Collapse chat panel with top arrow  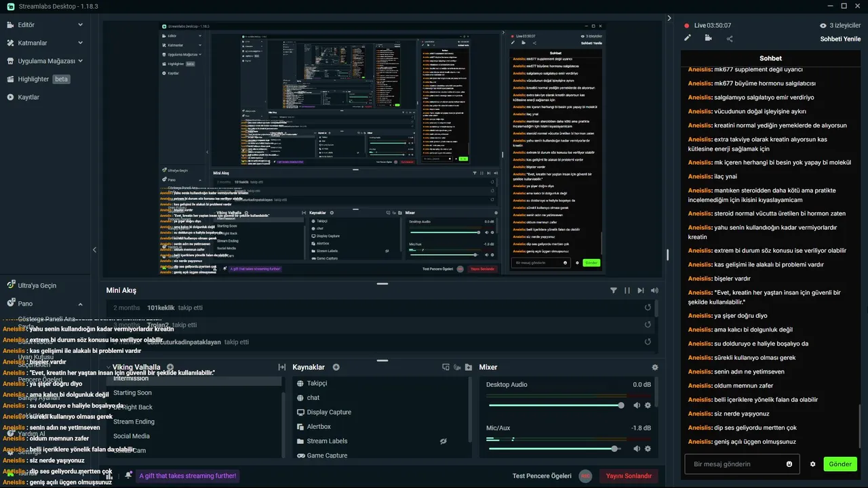point(669,18)
